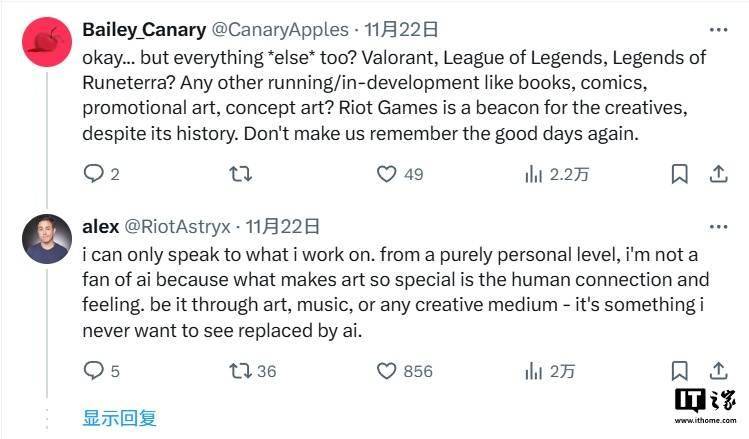The height and width of the screenshot is (439, 749).
Task: Share alex's tweet
Action: click(717, 371)
